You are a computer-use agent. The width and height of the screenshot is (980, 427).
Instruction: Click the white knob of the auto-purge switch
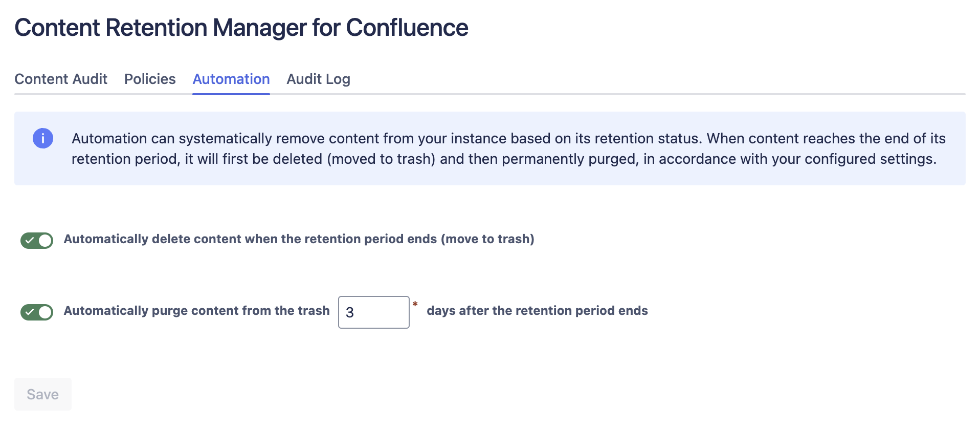[x=45, y=312]
